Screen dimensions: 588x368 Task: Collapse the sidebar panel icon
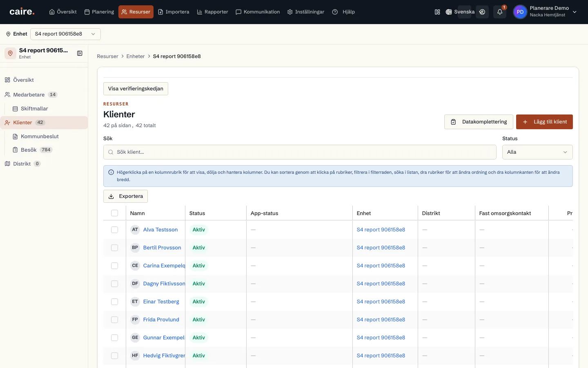[x=80, y=53]
